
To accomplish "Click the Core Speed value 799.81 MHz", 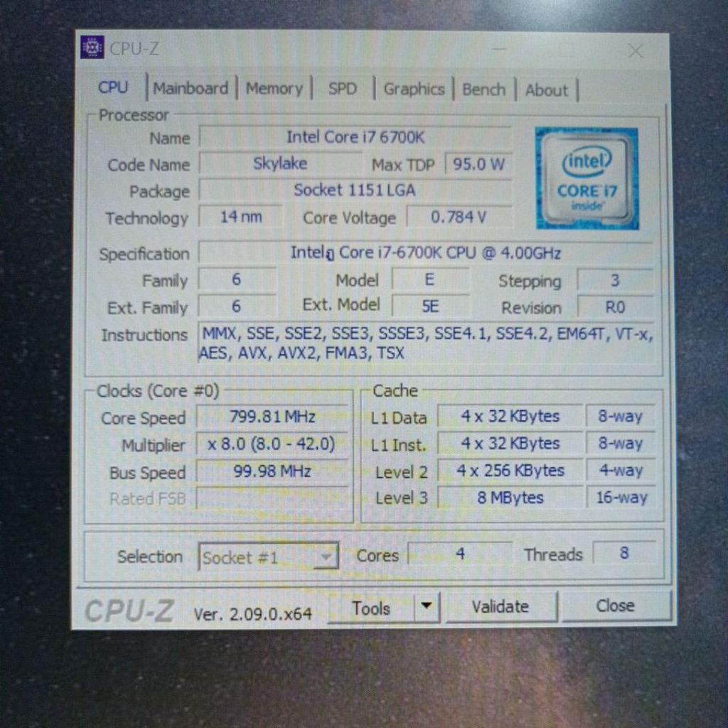I will click(x=272, y=416).
